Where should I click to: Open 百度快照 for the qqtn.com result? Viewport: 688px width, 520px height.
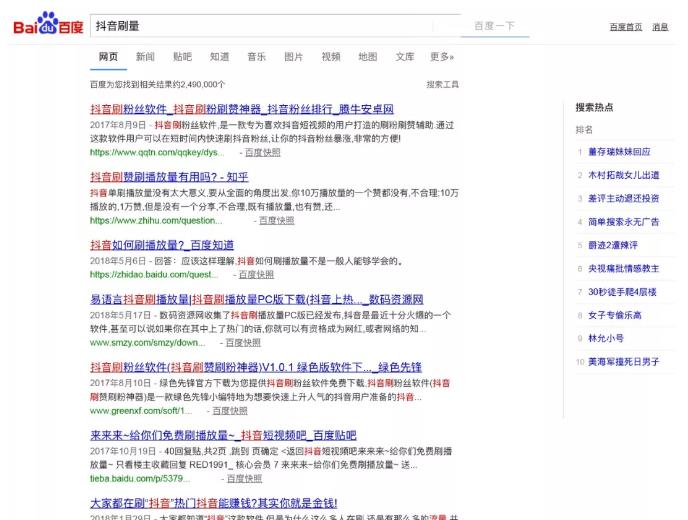262,152
